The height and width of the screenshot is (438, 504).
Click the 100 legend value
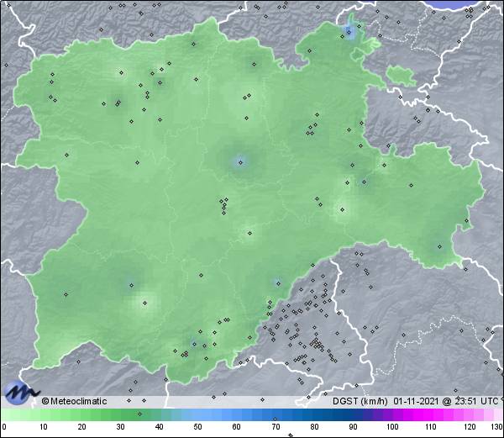click(392, 427)
